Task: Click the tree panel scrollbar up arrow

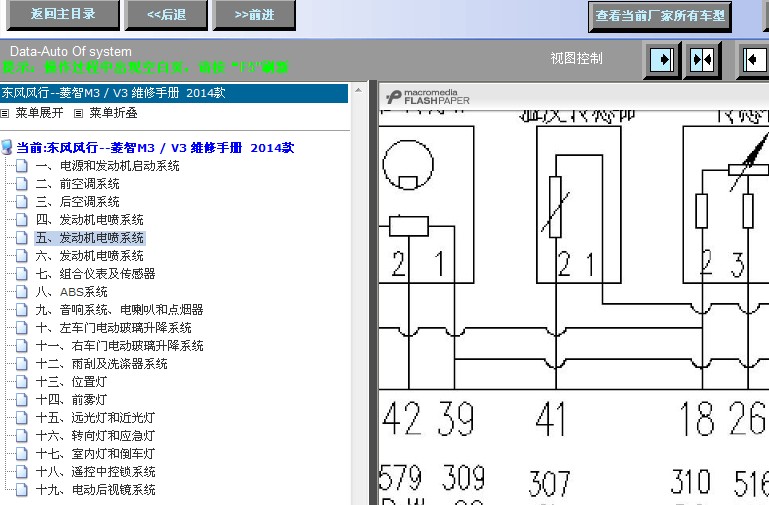Action: pos(359,90)
